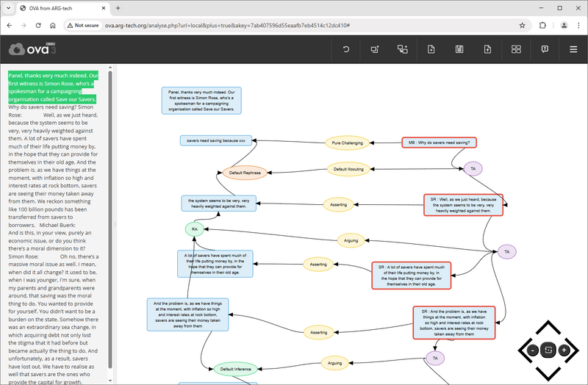The image size is (588, 385).
Task: Open the browser home page
Action: pos(52,26)
